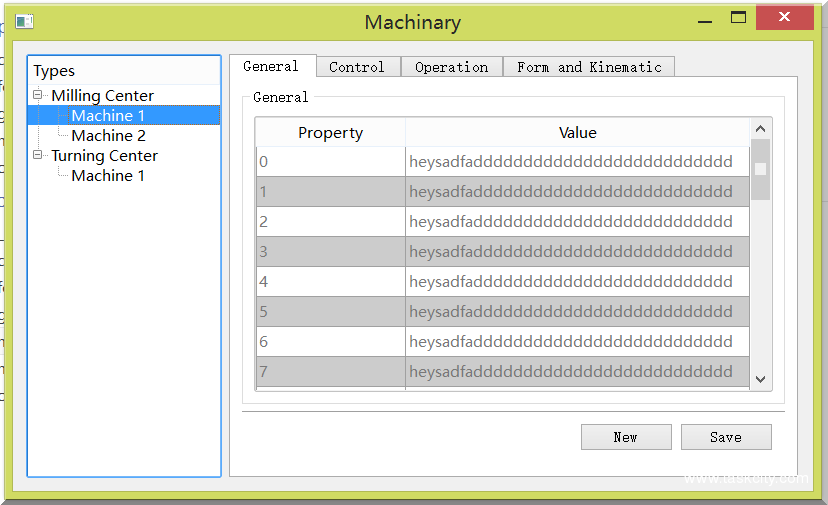Viewport: 828px width, 505px height.
Task: Click the Value column header
Action: (x=578, y=132)
